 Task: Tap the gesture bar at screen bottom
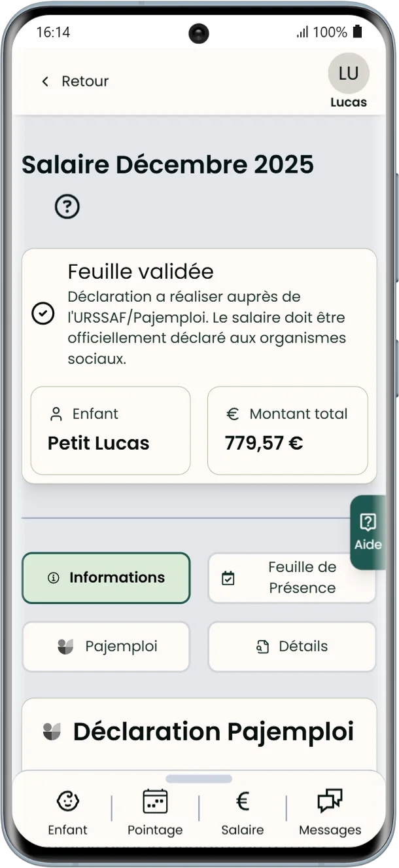pyautogui.click(x=199, y=778)
